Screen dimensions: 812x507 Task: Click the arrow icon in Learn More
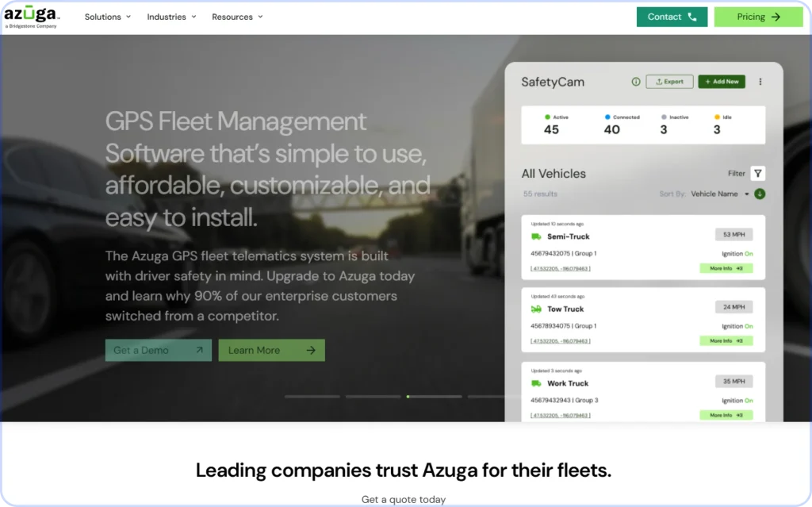coord(311,351)
